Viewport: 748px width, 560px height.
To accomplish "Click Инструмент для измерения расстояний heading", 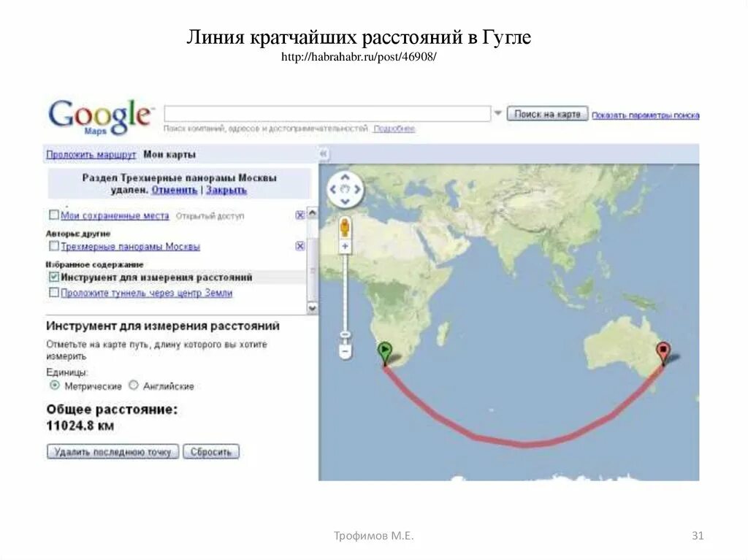I will pyautogui.click(x=163, y=326).
